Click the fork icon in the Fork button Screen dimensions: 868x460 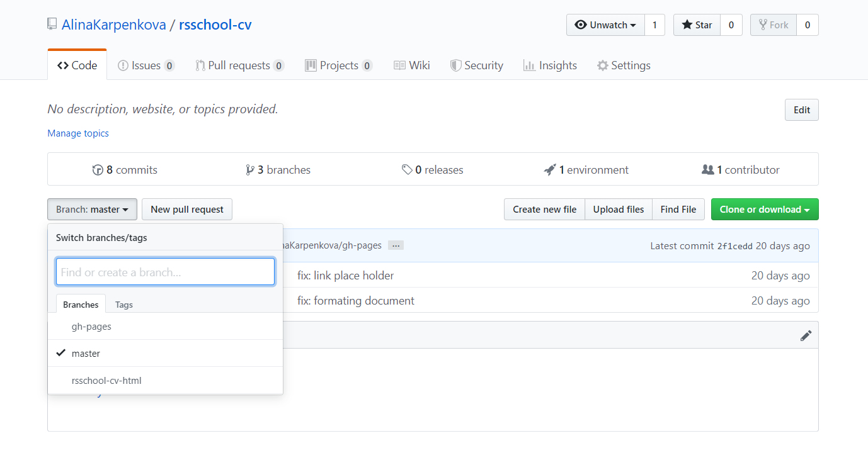pos(763,25)
